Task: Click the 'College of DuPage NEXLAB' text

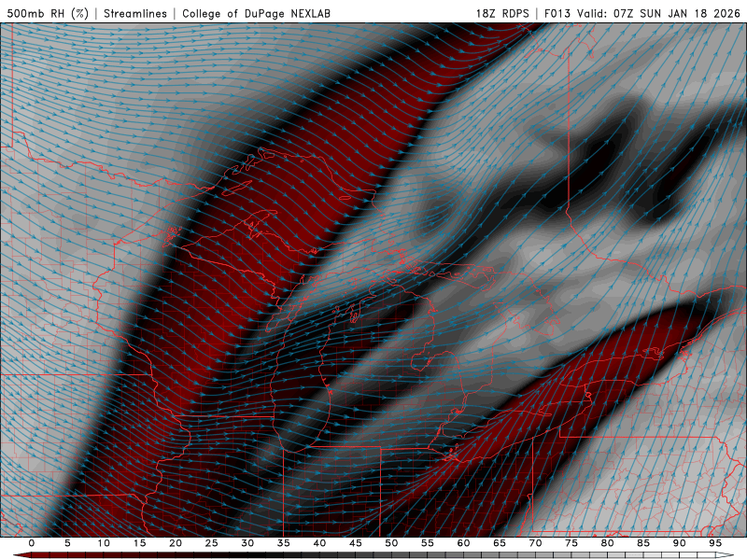Action: point(256,13)
